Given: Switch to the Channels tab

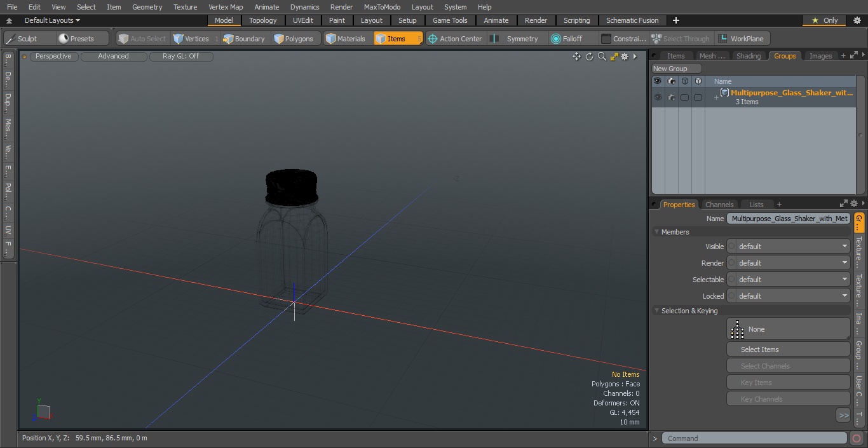Looking at the screenshot, I should pos(719,205).
